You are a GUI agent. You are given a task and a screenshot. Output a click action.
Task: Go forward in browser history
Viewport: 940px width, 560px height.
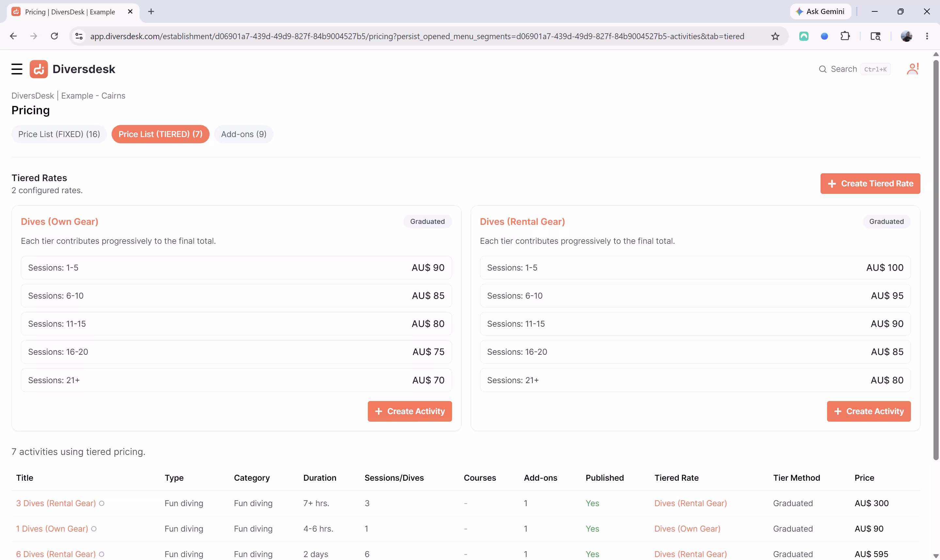pyautogui.click(x=34, y=36)
